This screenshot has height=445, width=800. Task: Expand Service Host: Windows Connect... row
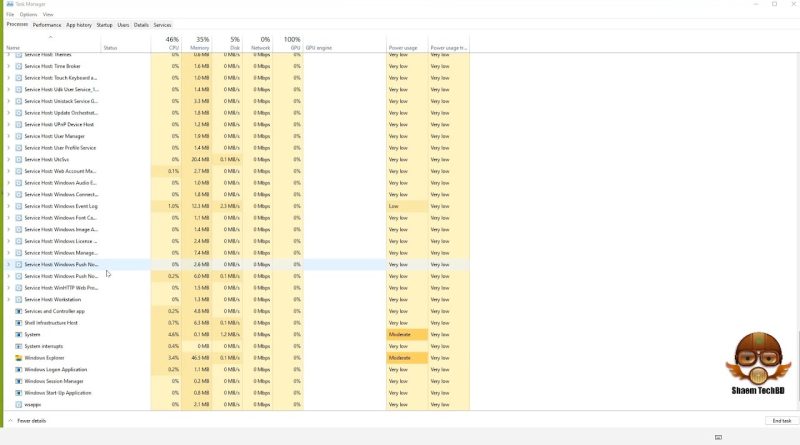(8, 194)
